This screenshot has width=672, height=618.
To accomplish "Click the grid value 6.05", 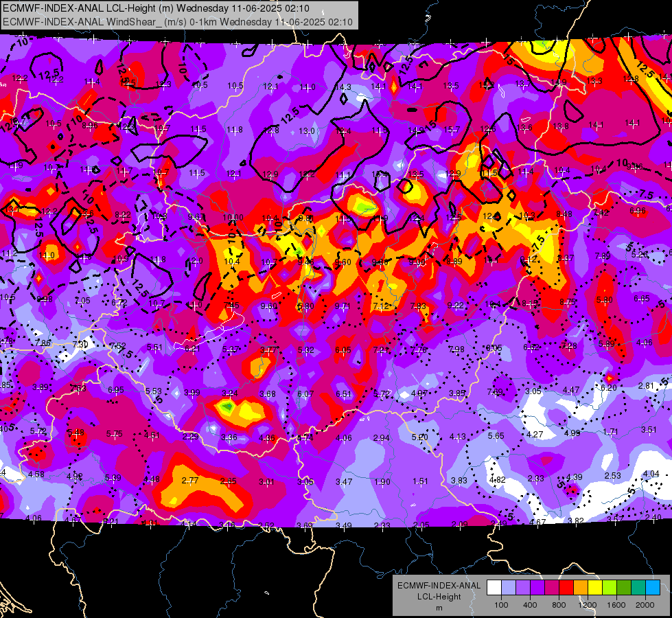I will [x=343, y=350].
